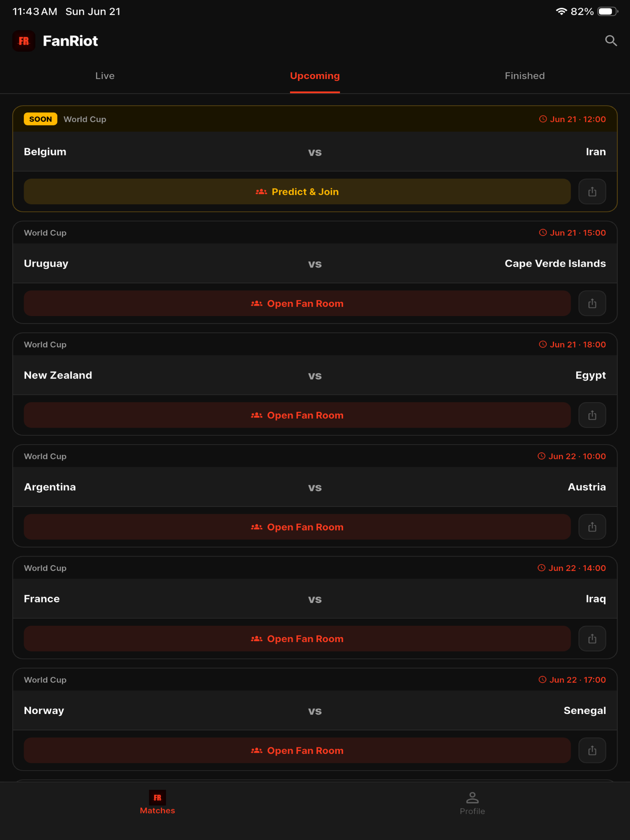Share the France vs Iraq match

[x=592, y=639]
